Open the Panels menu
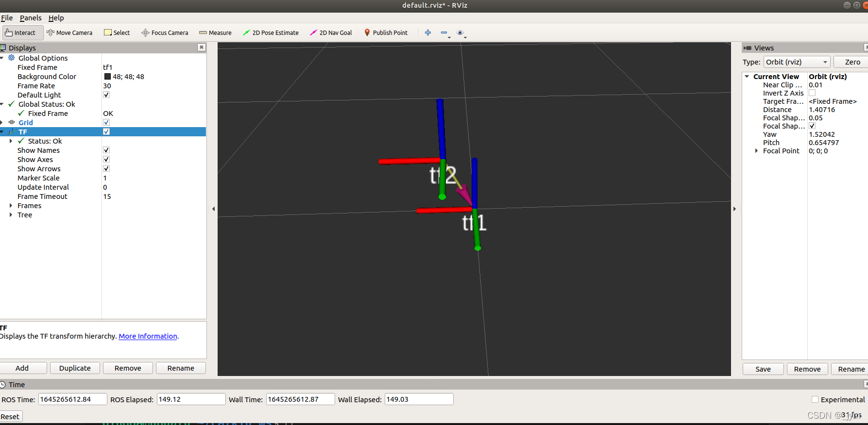The image size is (868, 425). [31, 17]
